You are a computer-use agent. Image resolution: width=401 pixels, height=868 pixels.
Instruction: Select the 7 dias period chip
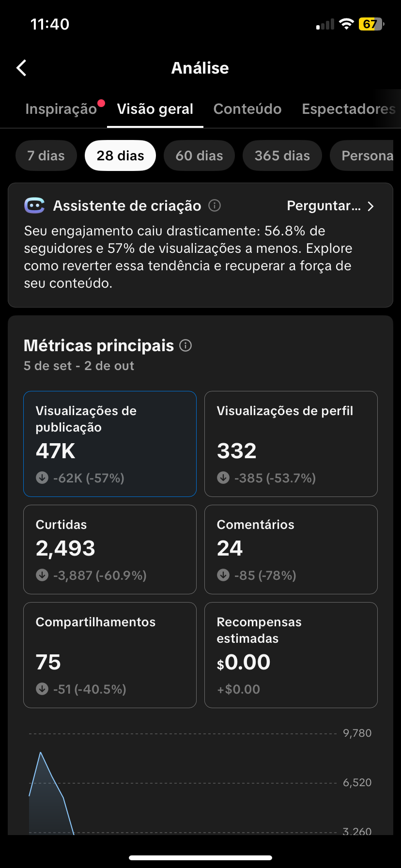46,155
